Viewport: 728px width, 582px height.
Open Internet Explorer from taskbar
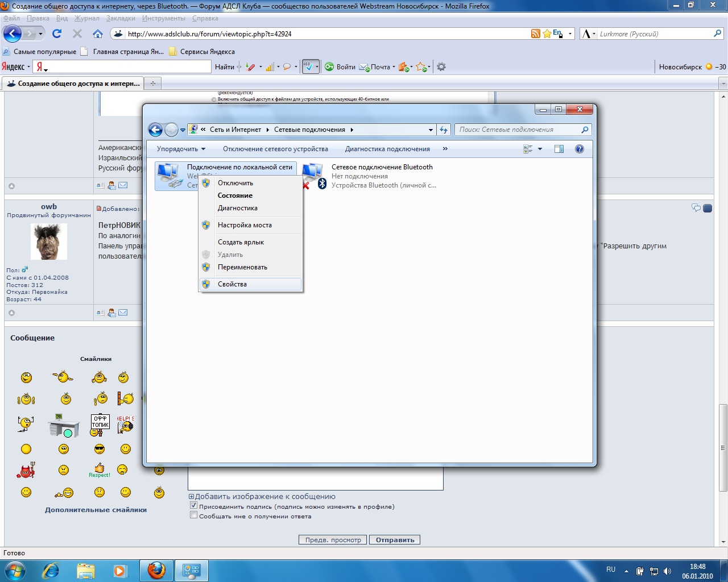click(51, 571)
